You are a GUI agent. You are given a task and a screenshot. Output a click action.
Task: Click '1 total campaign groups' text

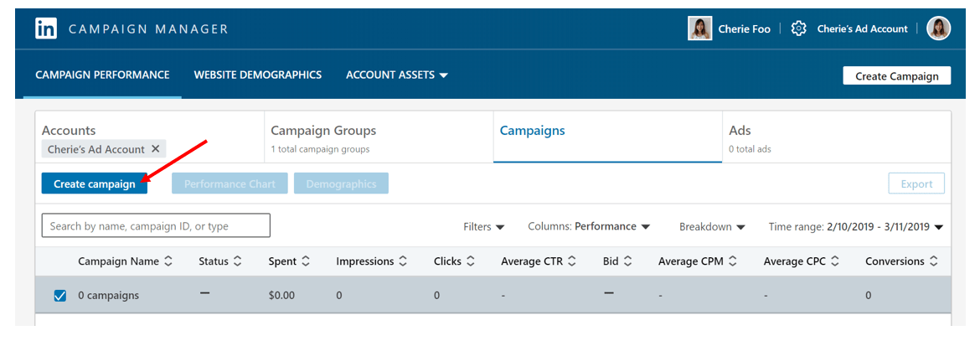coord(320,149)
